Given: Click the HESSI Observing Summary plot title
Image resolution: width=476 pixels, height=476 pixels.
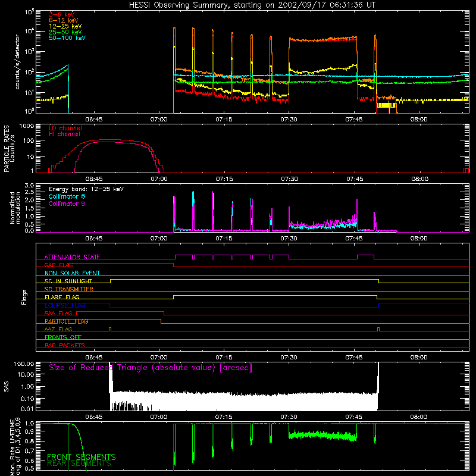Looking at the screenshot, I should [x=252, y=5].
